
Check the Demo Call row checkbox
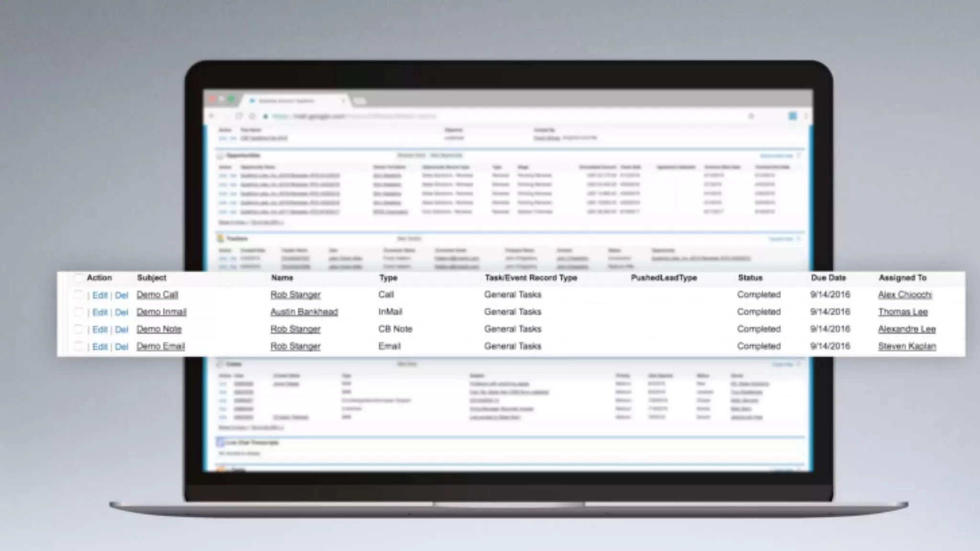[78, 295]
